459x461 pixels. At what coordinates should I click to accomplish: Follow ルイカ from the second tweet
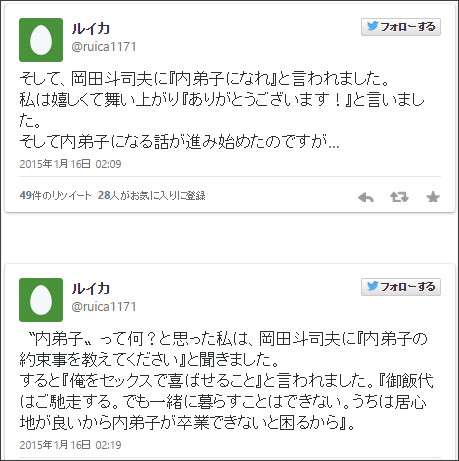point(401,287)
